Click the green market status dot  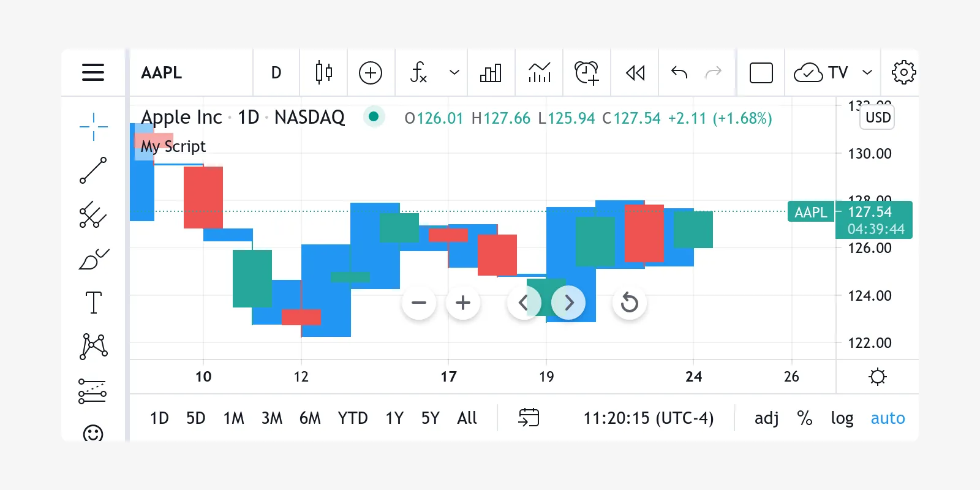point(374,116)
